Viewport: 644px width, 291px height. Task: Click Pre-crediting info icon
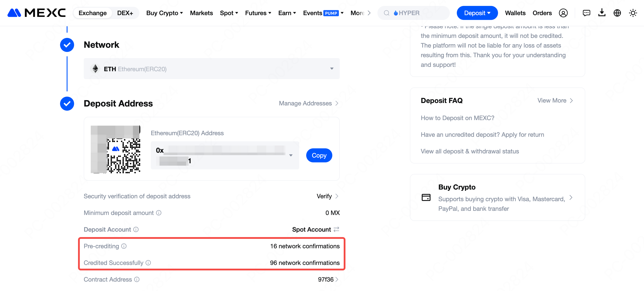pyautogui.click(x=124, y=246)
